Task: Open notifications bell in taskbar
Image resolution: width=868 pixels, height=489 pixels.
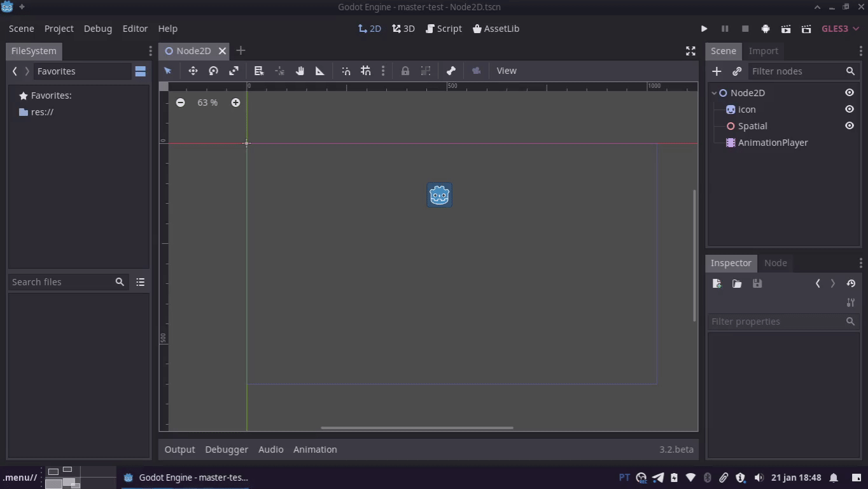Action: pyautogui.click(x=833, y=478)
